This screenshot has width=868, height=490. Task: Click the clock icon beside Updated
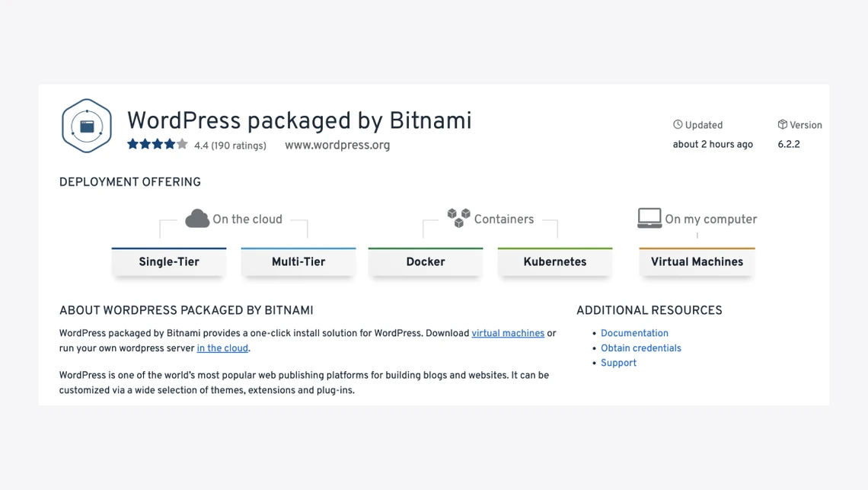(678, 124)
